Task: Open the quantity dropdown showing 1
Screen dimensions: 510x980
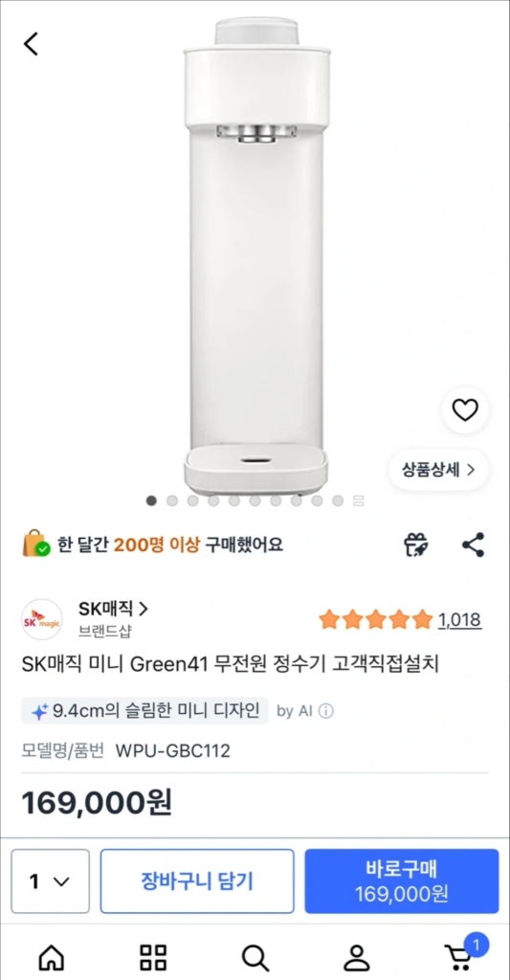Action: 50,881
